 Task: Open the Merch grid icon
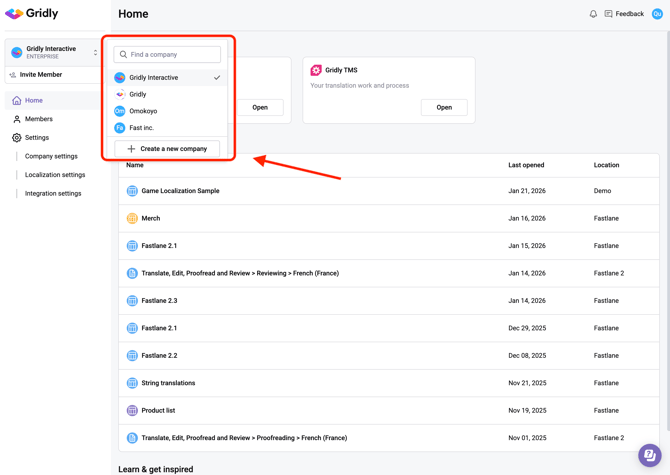click(x=132, y=218)
